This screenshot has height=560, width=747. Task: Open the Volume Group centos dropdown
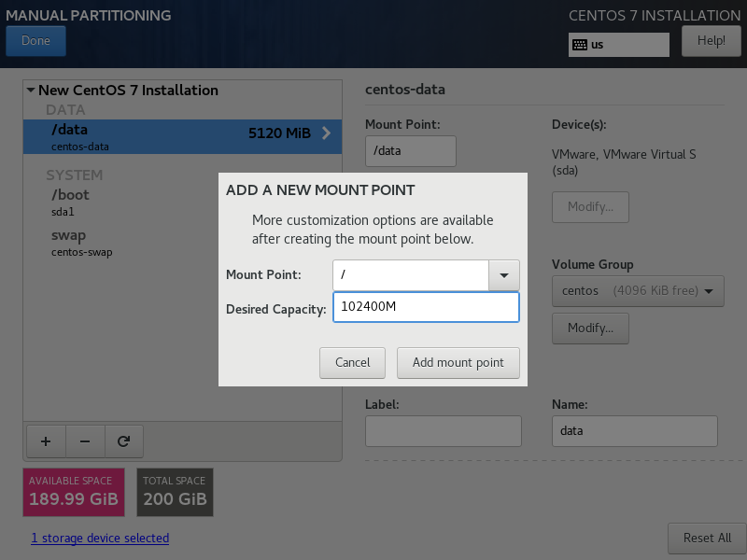638,291
